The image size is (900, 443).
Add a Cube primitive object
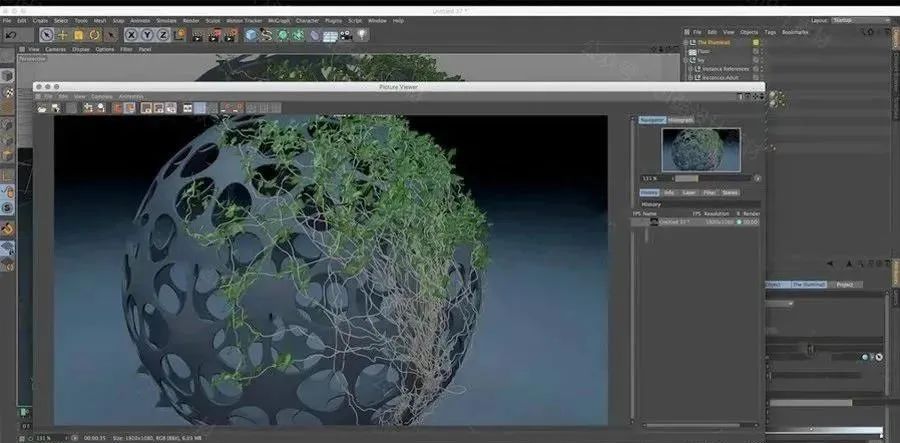pyautogui.click(x=251, y=36)
